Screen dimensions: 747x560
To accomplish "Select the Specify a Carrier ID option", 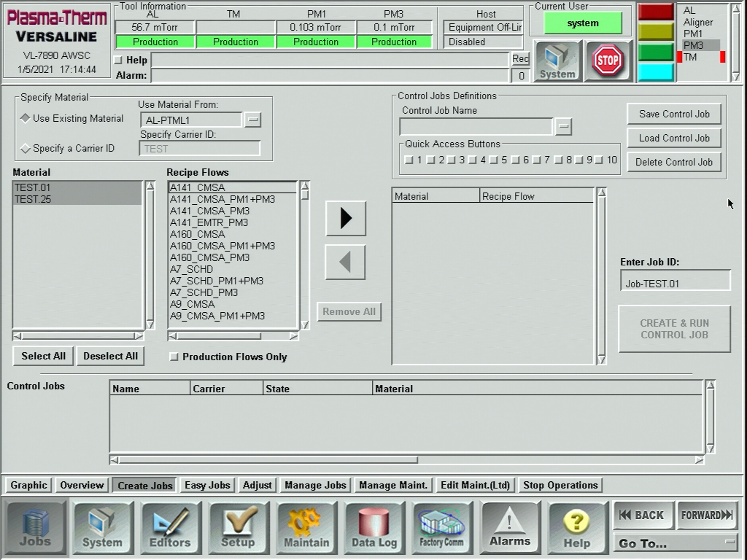I will point(26,149).
